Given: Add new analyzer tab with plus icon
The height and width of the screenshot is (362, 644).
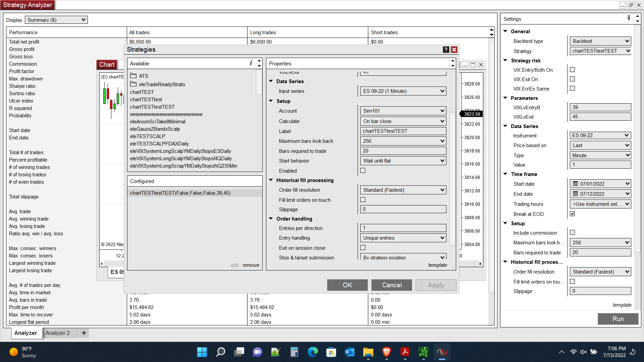Looking at the screenshot, I should pos(84,333).
